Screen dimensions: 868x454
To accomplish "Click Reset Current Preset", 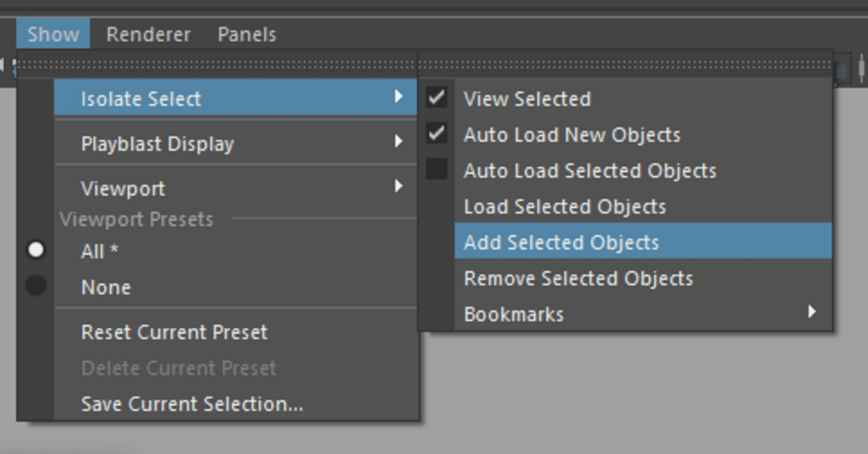I will tap(174, 332).
